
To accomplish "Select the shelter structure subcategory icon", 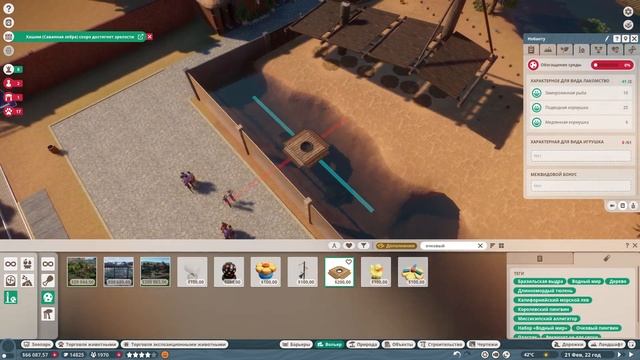I will (48, 314).
